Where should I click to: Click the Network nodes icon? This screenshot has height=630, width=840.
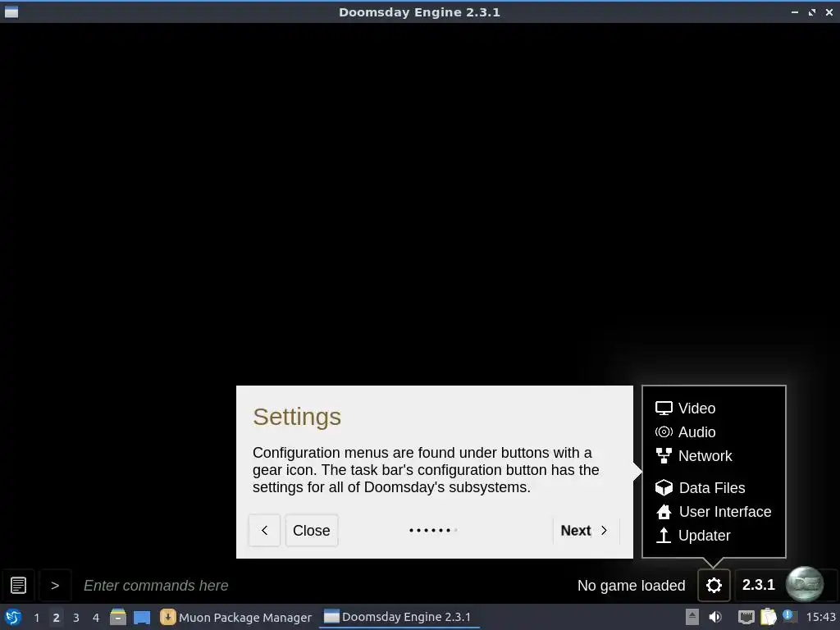(x=664, y=456)
